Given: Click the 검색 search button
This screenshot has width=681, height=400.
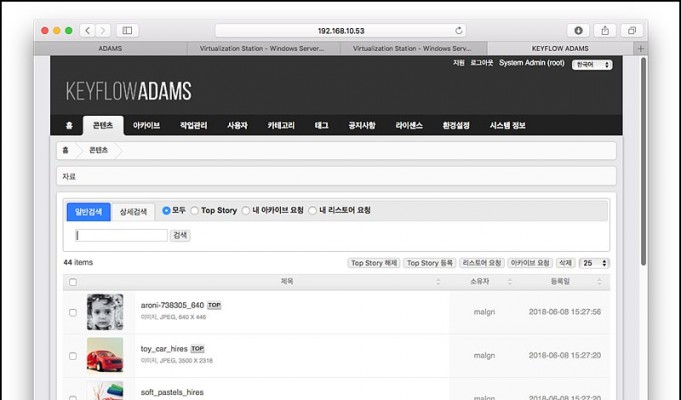Looking at the screenshot, I should point(180,235).
